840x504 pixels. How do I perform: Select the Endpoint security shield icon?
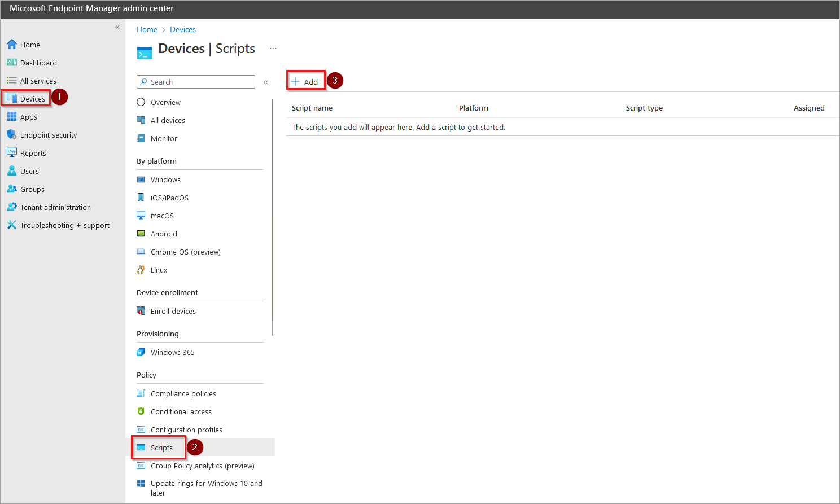click(12, 135)
